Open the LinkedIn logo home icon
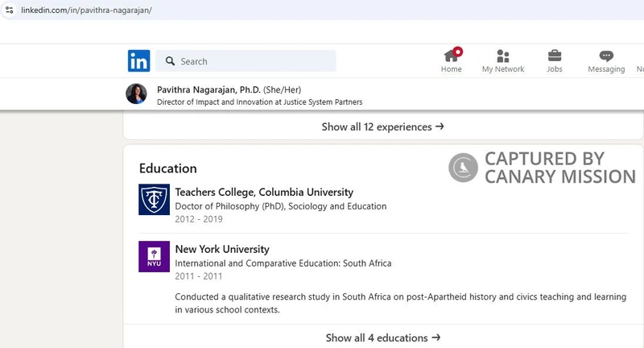644x348 pixels. point(138,60)
